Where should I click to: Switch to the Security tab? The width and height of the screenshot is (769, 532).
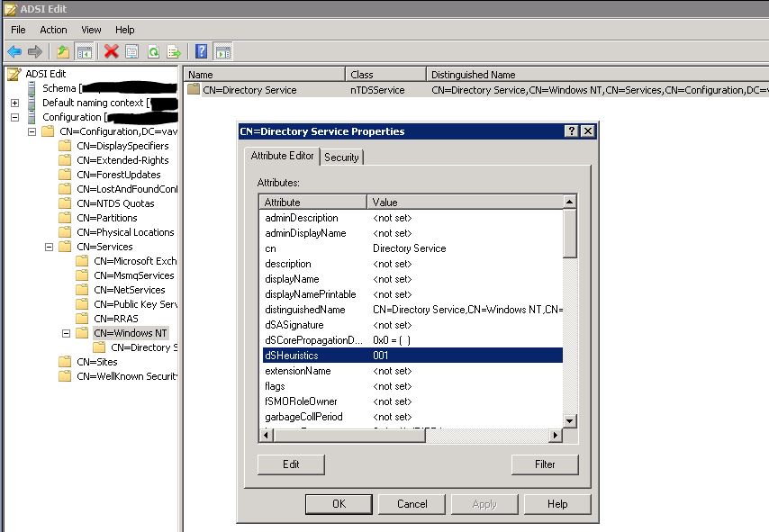342,157
